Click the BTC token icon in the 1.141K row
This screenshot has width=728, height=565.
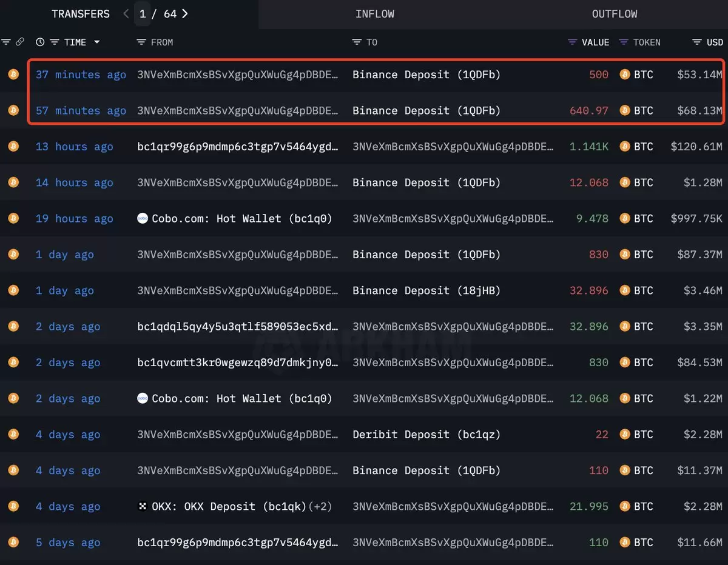pos(625,147)
